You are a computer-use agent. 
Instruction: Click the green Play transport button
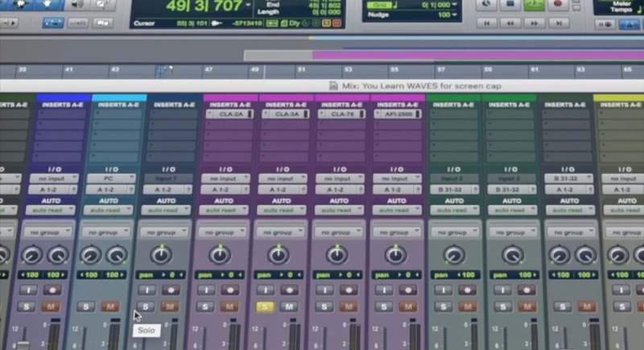[x=534, y=4]
